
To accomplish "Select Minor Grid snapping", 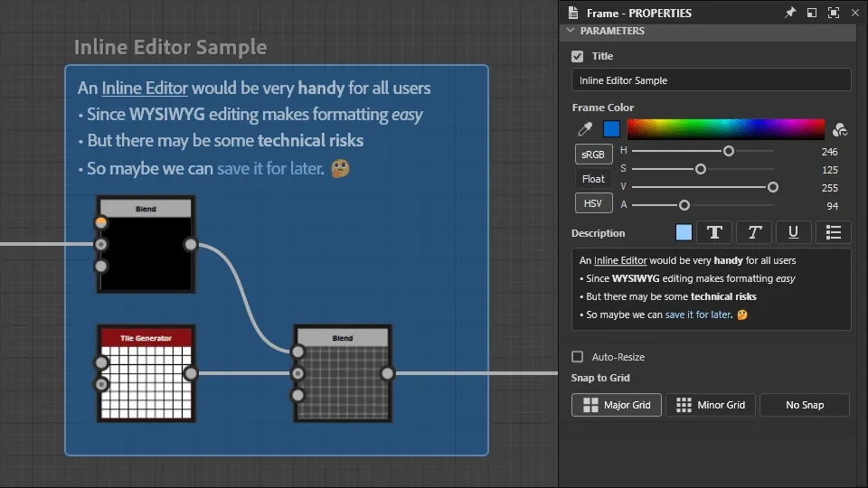I will click(711, 405).
